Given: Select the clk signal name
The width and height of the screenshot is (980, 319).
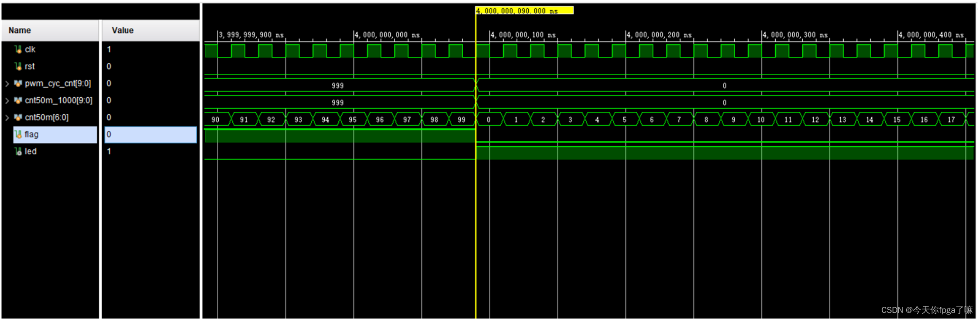Looking at the screenshot, I should pyautogui.click(x=30, y=49).
